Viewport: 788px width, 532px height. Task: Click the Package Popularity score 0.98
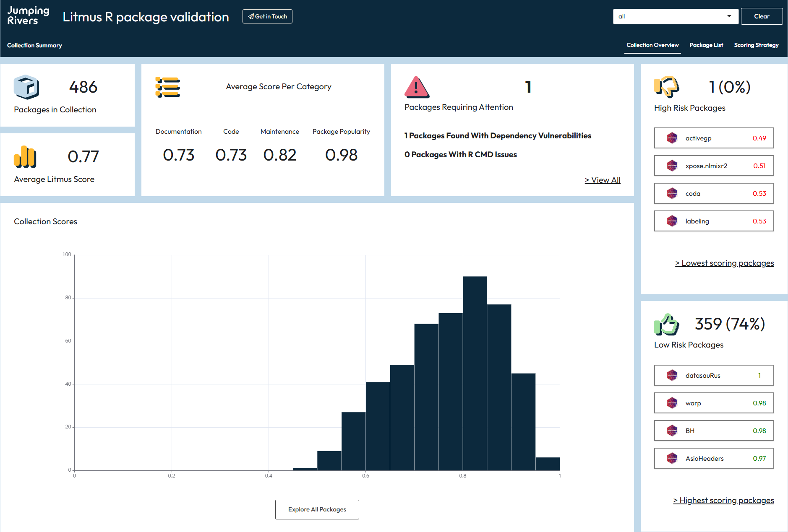coord(341,155)
